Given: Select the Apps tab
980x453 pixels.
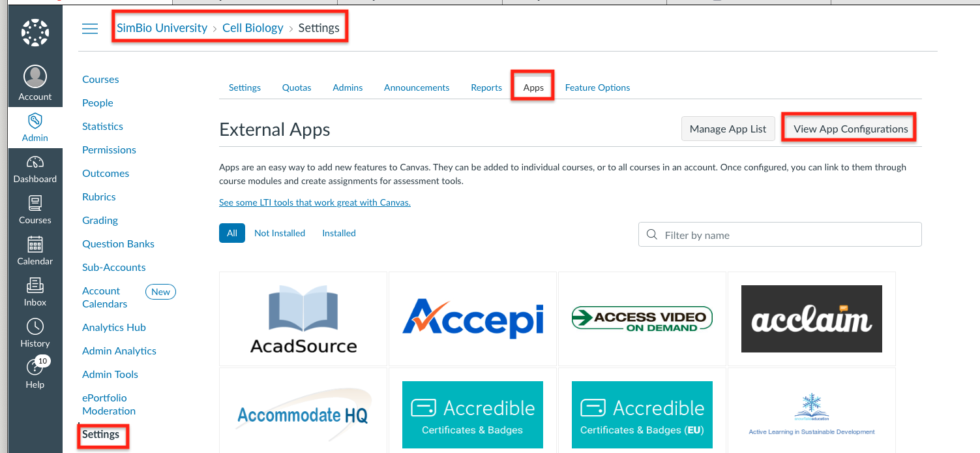Looking at the screenshot, I should pos(533,87).
